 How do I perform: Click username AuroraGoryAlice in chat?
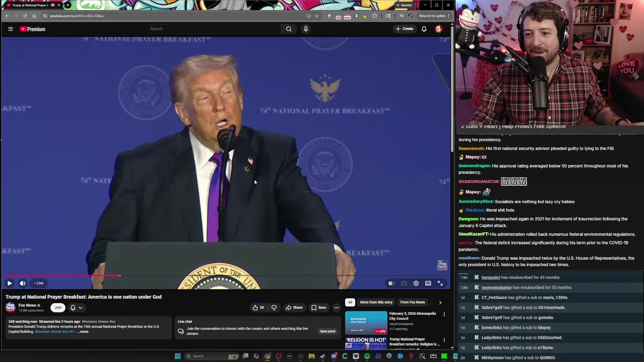(476, 202)
